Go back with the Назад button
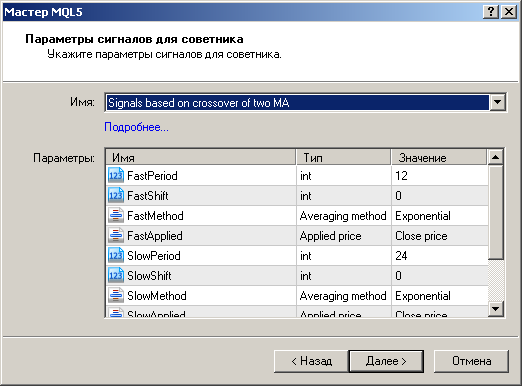The image size is (522, 386). (311, 361)
